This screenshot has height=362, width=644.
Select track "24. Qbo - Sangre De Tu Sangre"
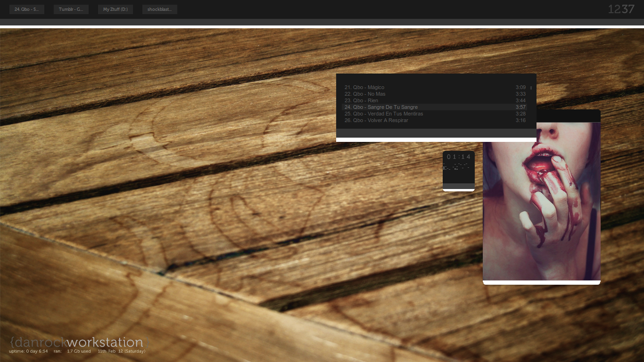[x=434, y=107]
